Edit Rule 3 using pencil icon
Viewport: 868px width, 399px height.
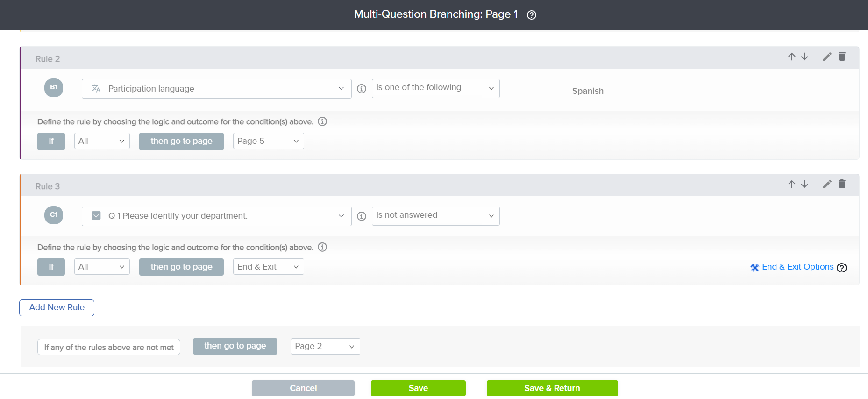point(827,184)
